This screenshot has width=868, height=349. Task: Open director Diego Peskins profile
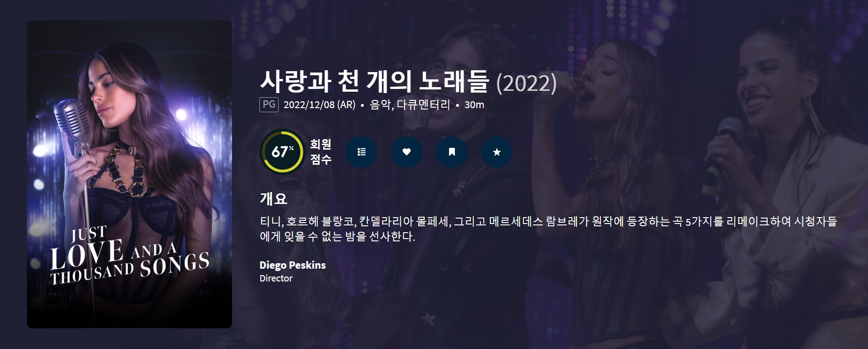coord(293,265)
